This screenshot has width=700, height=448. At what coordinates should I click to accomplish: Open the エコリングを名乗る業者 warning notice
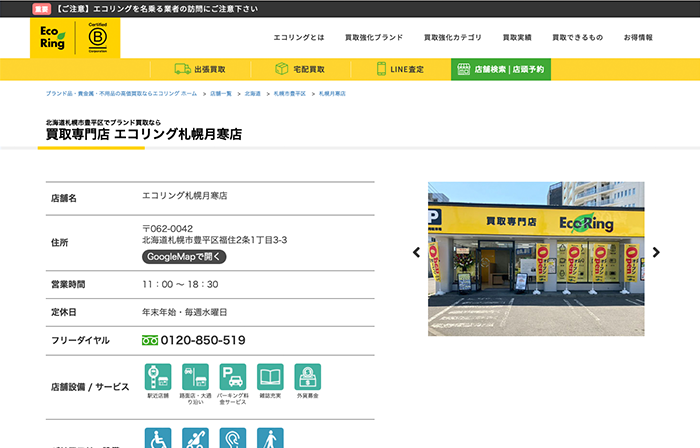click(157, 9)
